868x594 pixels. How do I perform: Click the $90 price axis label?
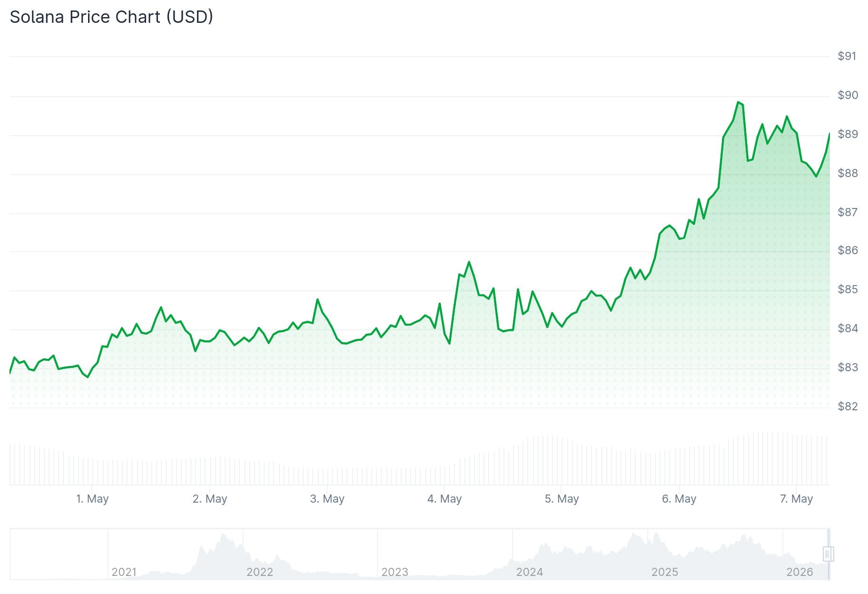848,95
